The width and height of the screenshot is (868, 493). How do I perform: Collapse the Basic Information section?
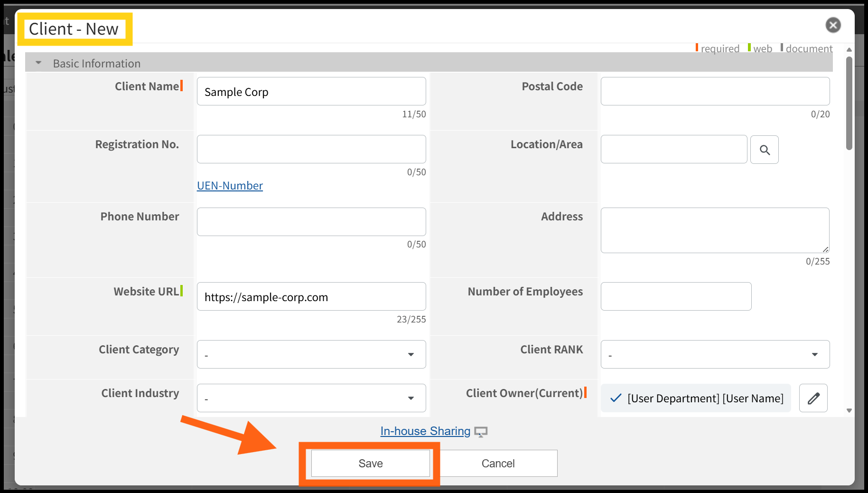[x=39, y=63]
